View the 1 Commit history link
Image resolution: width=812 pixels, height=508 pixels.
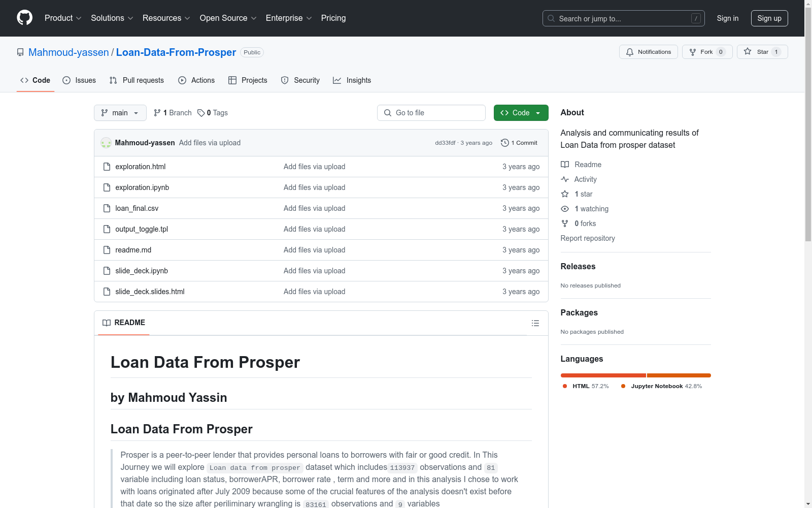519,143
